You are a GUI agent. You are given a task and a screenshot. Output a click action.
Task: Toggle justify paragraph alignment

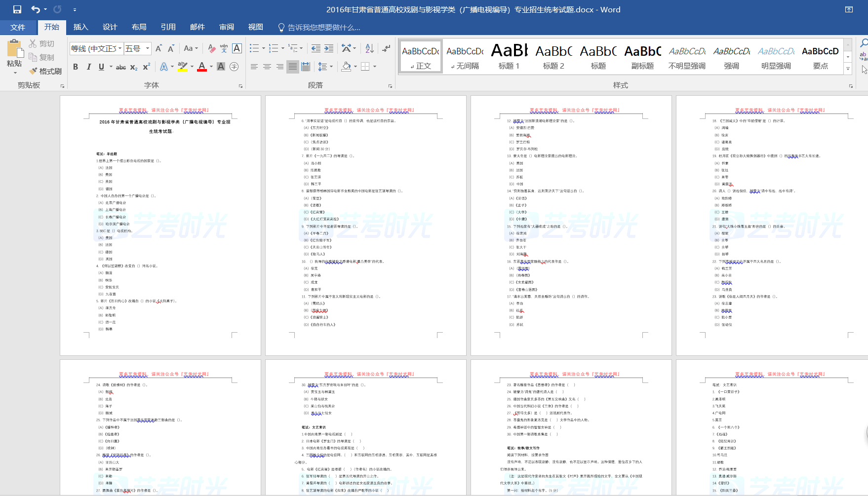[x=293, y=67]
